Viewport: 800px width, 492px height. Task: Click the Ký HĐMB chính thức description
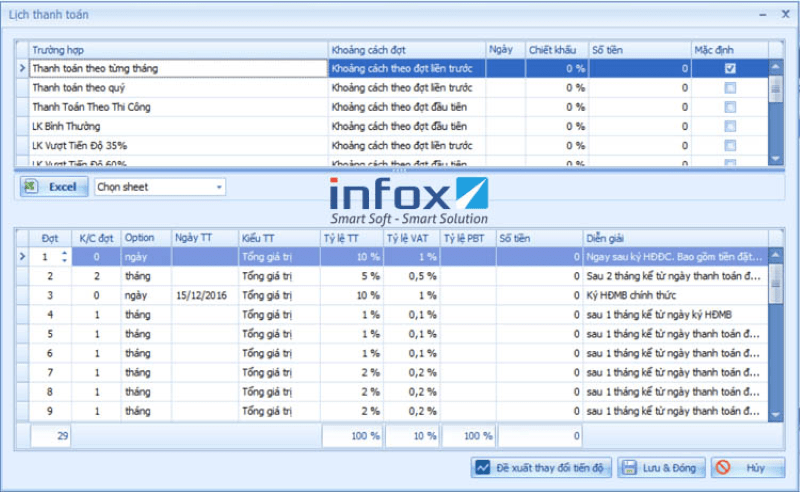point(676,296)
